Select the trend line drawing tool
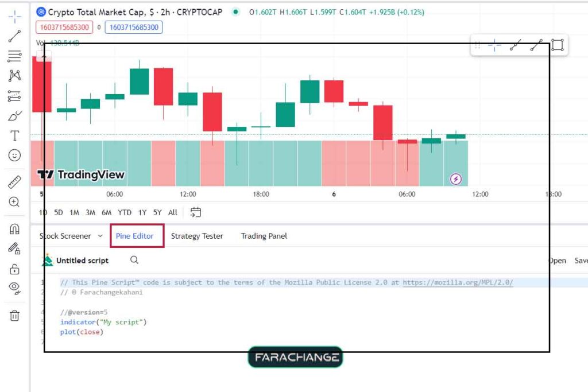 (x=14, y=36)
